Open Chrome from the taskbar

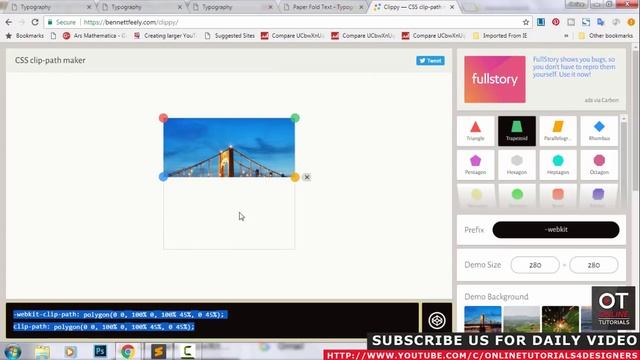pyautogui.click(x=128, y=351)
